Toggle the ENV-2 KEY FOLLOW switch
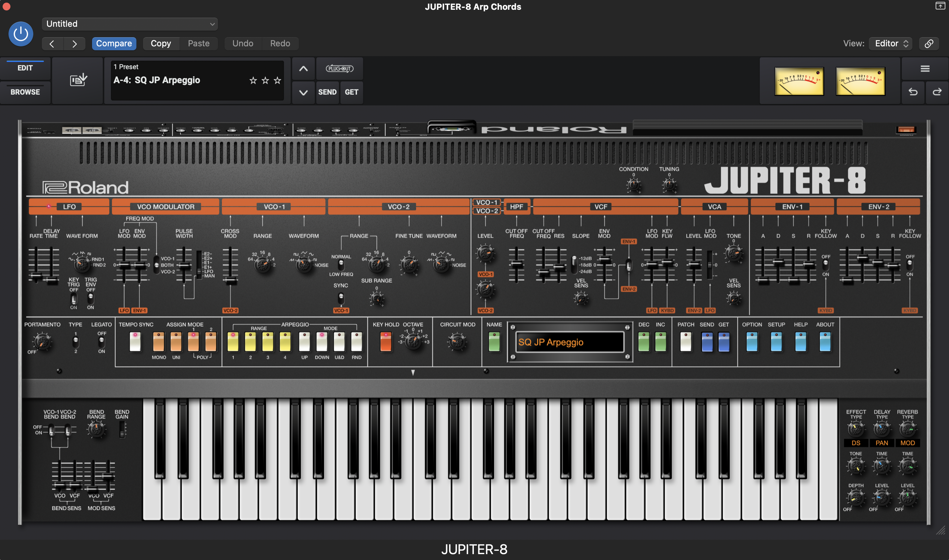 910,265
